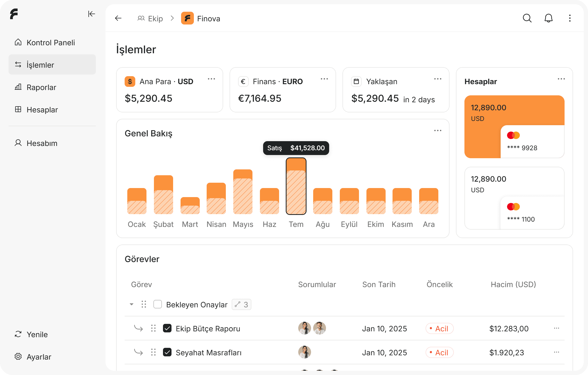Click the back arrow in the header

118,18
